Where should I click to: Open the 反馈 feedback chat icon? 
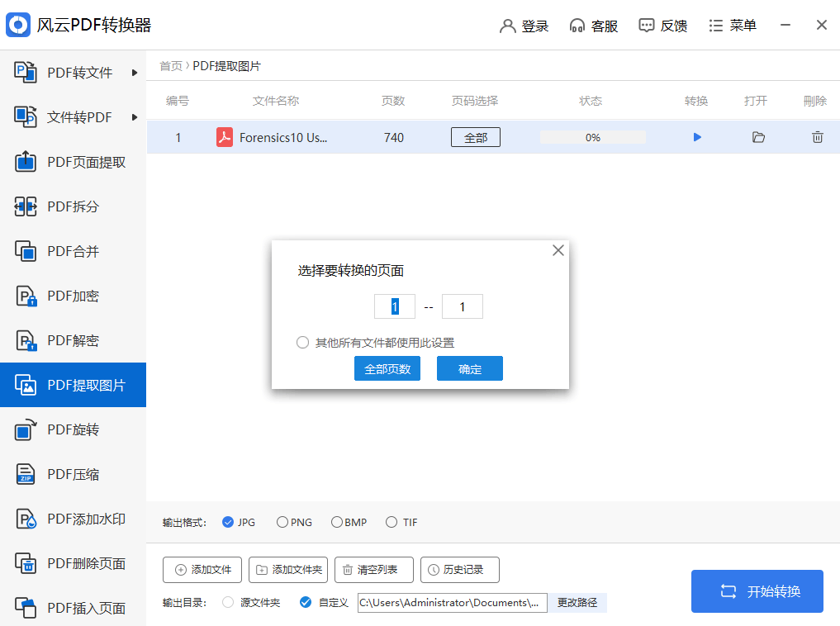pos(646,26)
